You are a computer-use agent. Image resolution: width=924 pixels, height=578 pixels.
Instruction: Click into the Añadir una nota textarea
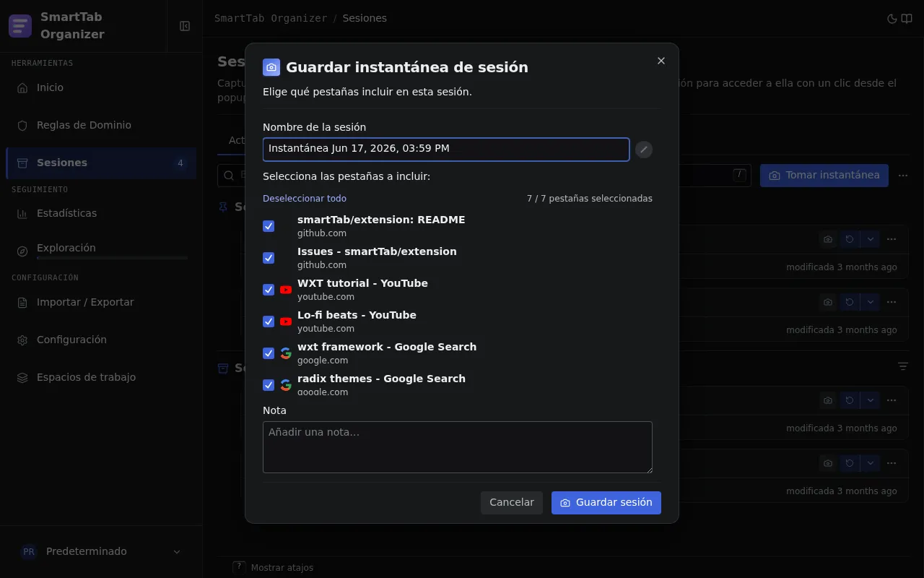point(458,447)
